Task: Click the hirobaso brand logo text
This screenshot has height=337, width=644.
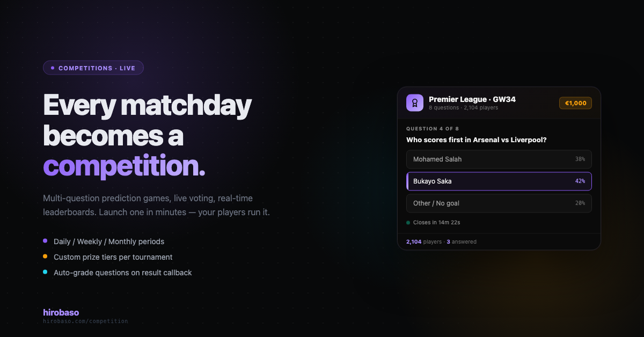Action: pyautogui.click(x=61, y=312)
